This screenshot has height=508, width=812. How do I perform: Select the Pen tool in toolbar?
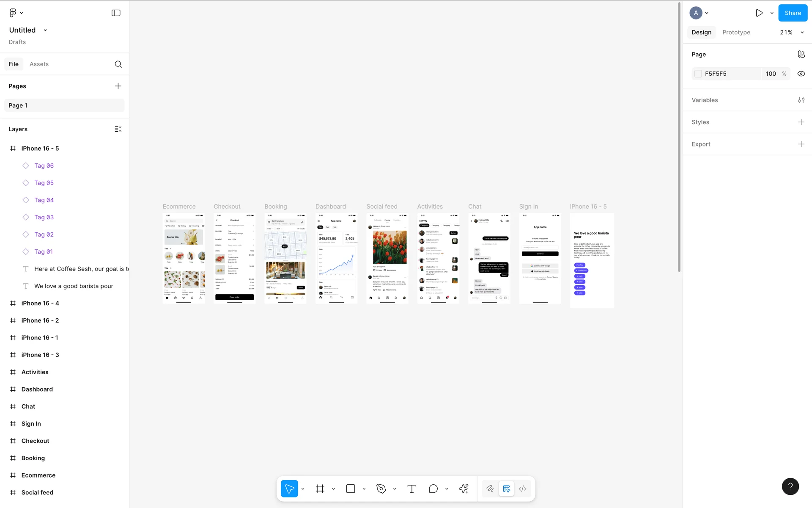click(381, 489)
